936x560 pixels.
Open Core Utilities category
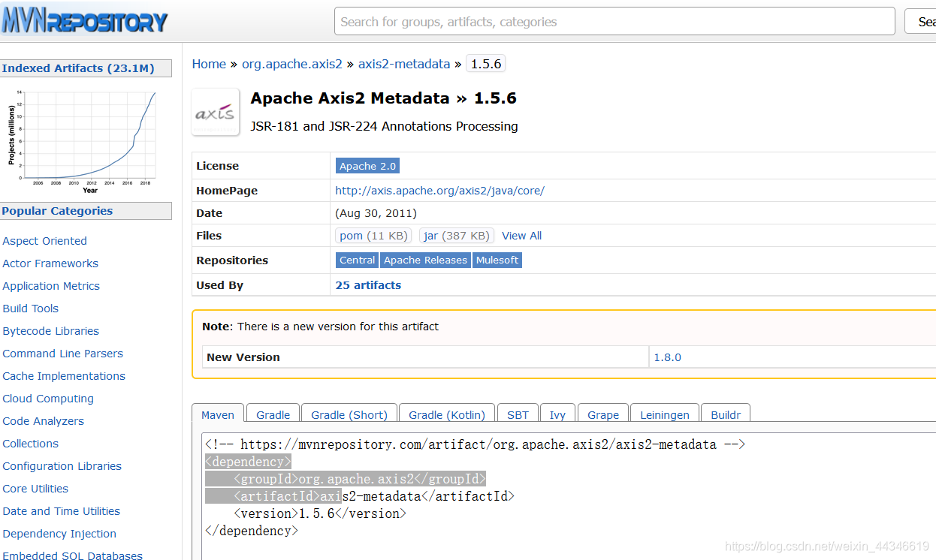[35, 489]
